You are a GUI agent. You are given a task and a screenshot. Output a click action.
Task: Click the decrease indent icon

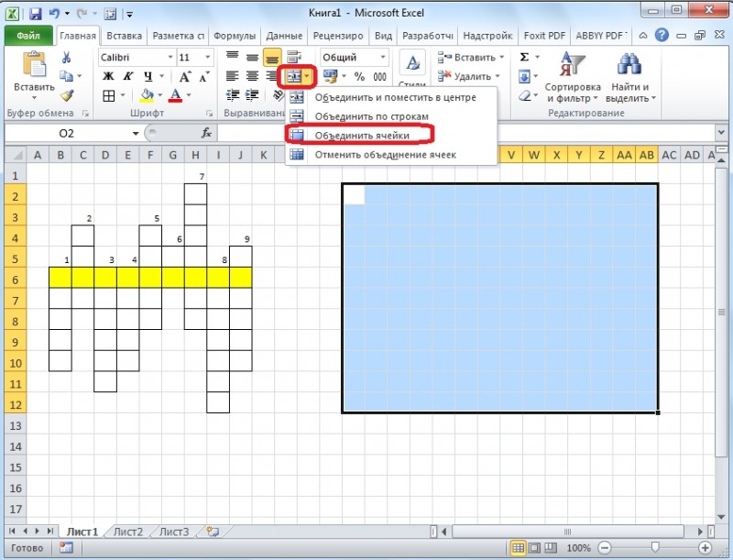pos(233,95)
